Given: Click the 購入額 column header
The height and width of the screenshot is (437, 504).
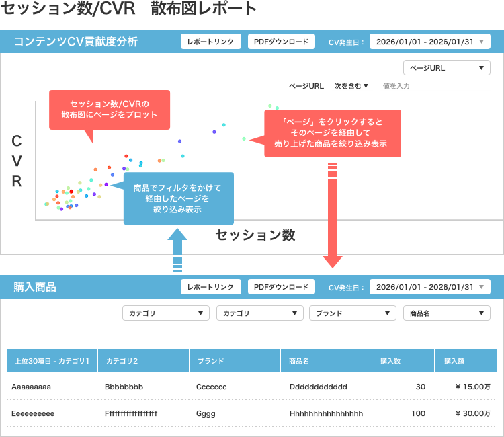Looking at the screenshot, I should coord(466,361).
